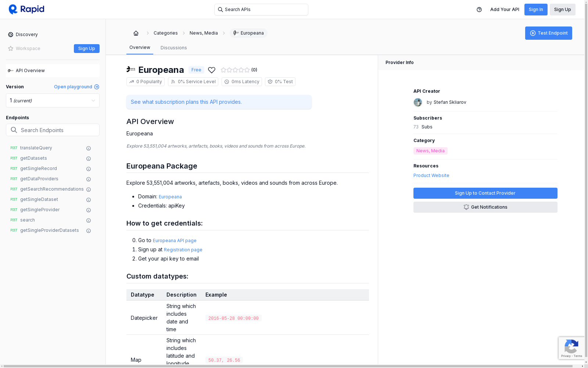Screen dimensions: 588x368
Task: Focus the Search APIs field
Action: click(x=261, y=10)
